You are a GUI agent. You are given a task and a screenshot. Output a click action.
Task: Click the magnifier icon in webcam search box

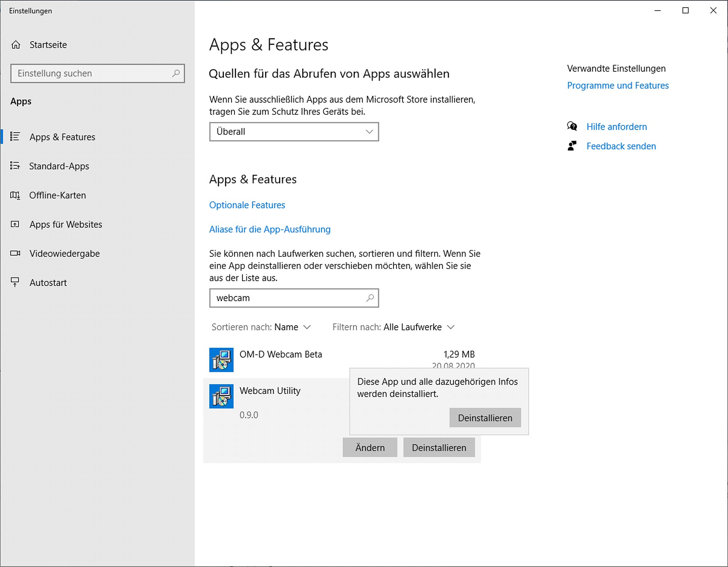[370, 298]
